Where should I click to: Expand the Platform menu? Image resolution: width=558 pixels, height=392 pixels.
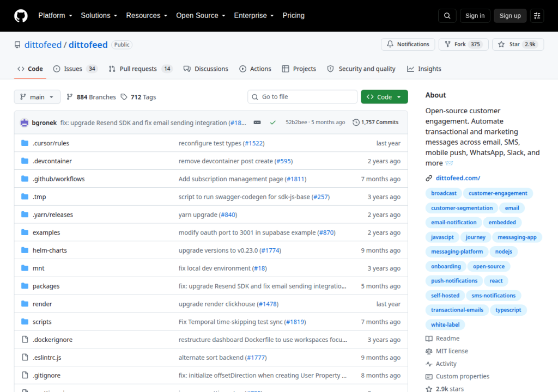tap(55, 16)
